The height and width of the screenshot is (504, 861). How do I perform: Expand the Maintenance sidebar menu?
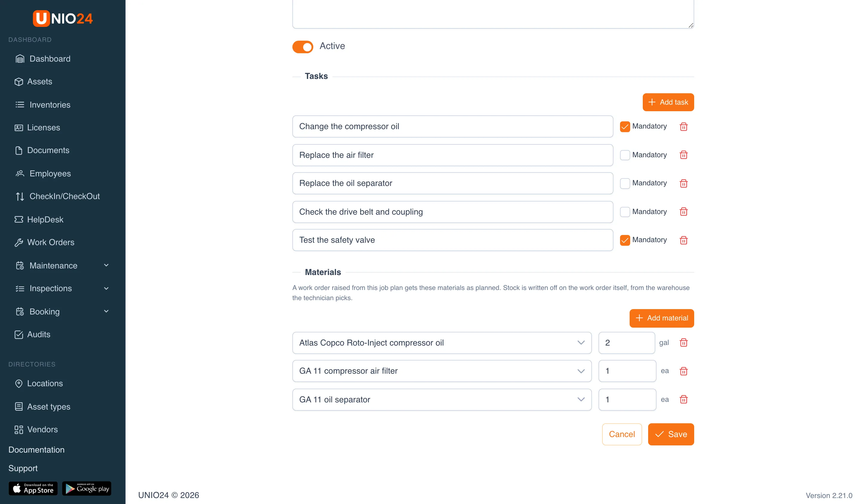tap(62, 265)
